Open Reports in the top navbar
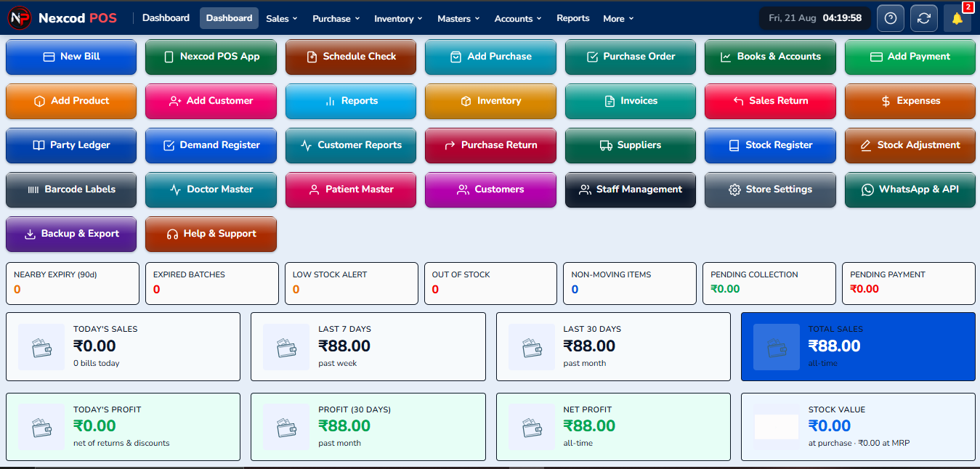Viewport: 980px width, 469px height. coord(573,18)
